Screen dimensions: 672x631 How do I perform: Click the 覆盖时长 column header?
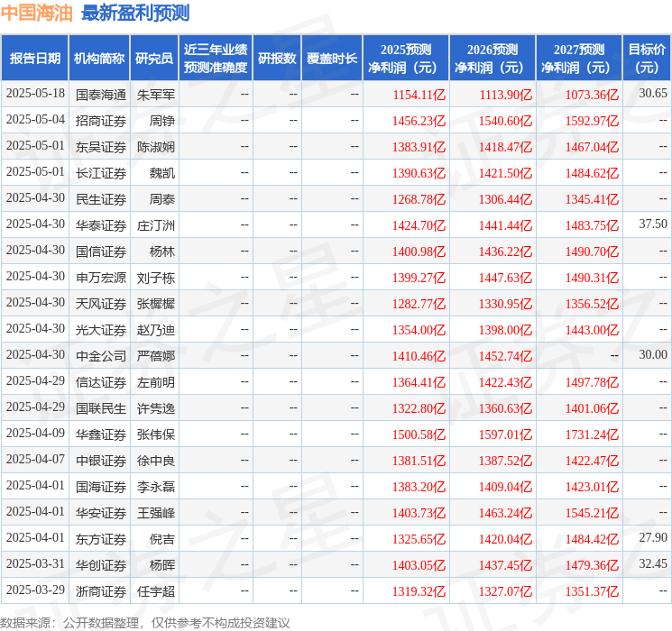pos(332,59)
